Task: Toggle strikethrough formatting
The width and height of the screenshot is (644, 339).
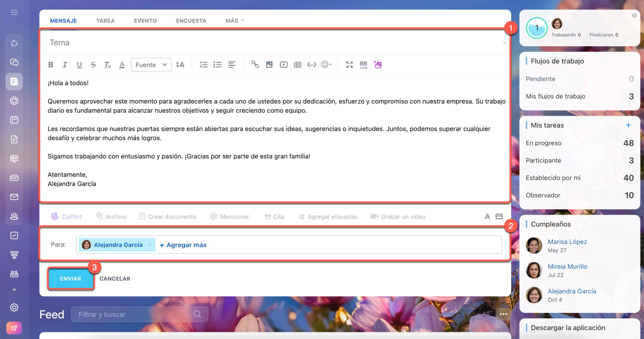Action: click(x=93, y=65)
